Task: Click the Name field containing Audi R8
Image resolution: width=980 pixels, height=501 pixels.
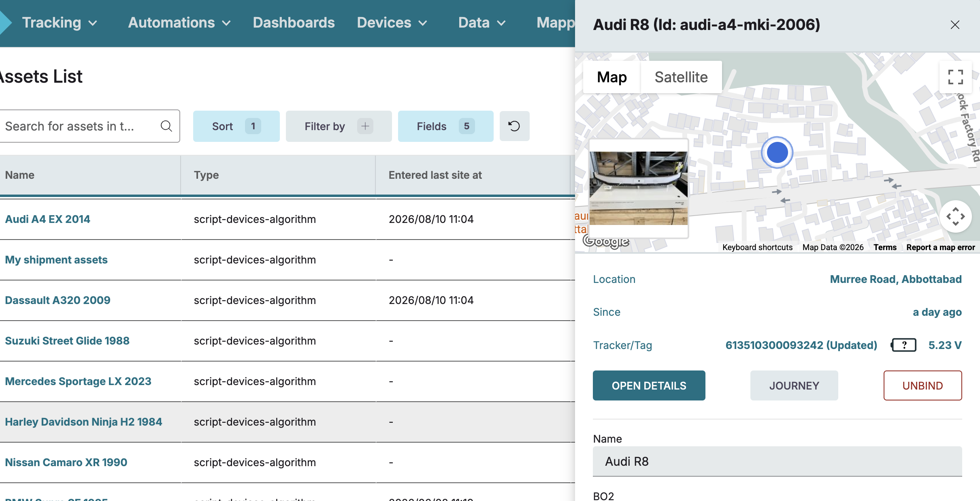Action: 778,461
